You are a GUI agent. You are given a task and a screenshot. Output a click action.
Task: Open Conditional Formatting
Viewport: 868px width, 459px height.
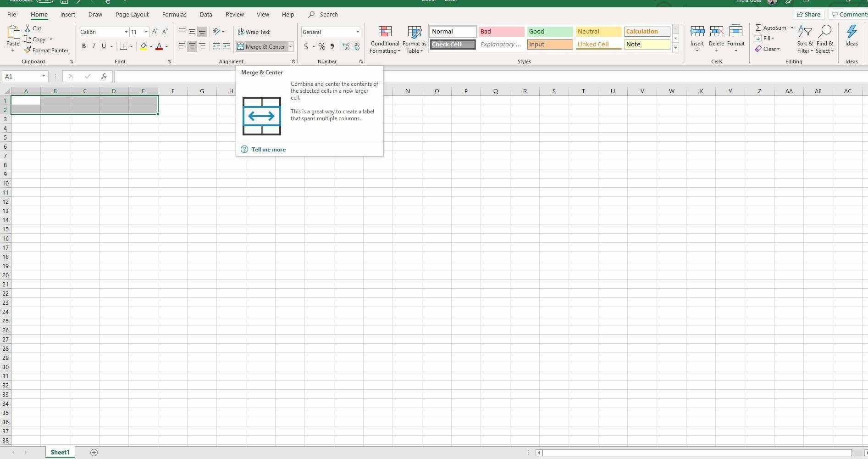(385, 39)
